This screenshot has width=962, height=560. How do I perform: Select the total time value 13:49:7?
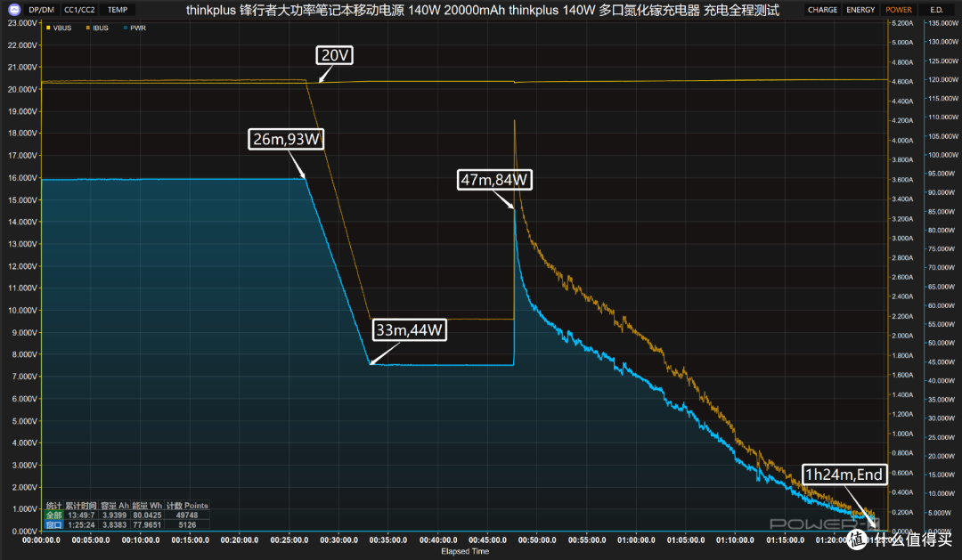tap(81, 515)
